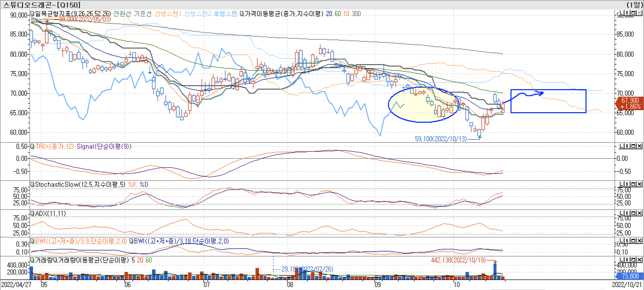Click the bar (I) button in TRIX panel
This screenshot has width=644, height=290.
click(627, 146)
